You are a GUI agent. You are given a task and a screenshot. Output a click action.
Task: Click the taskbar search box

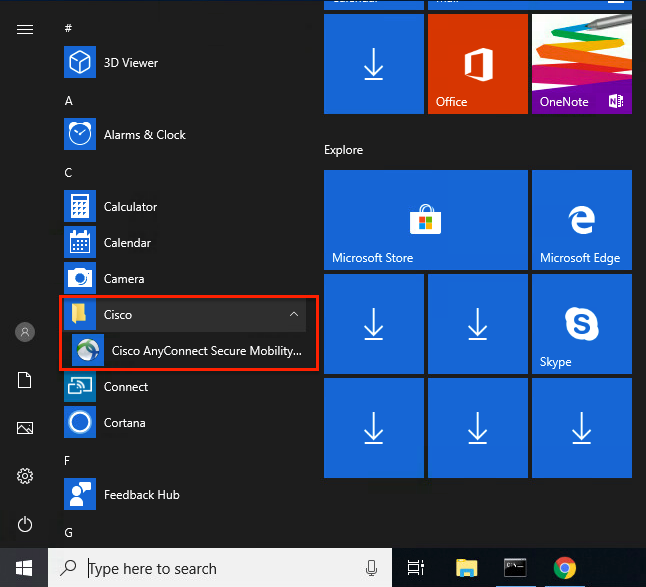pos(220,568)
